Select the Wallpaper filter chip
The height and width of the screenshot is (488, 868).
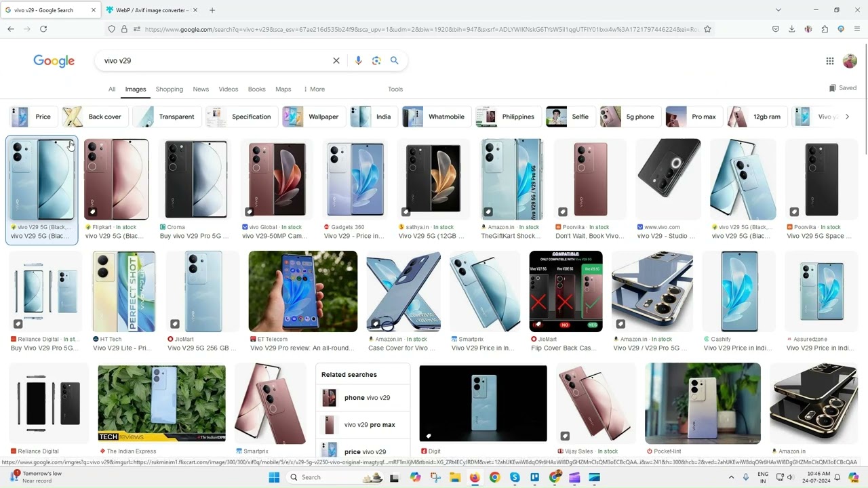(313, 117)
